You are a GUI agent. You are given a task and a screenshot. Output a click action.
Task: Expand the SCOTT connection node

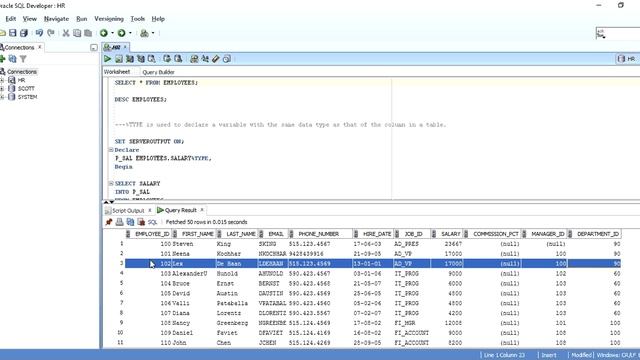pos(2,89)
